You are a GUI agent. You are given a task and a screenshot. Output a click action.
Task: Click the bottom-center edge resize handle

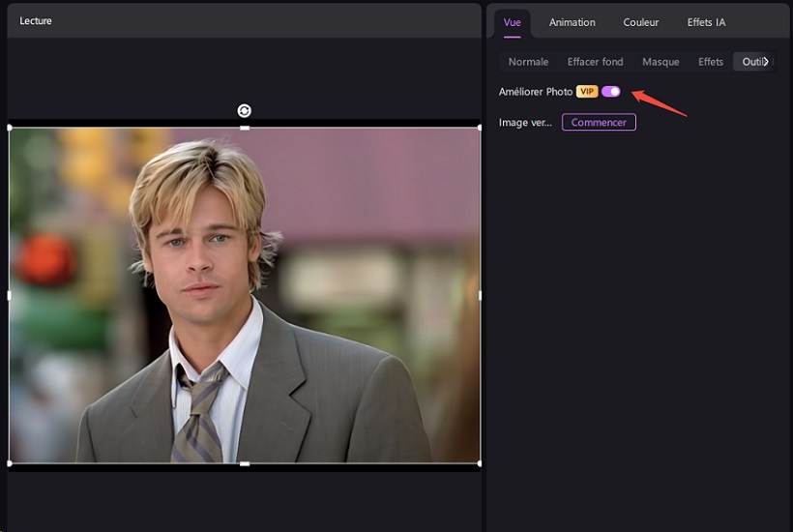point(245,463)
